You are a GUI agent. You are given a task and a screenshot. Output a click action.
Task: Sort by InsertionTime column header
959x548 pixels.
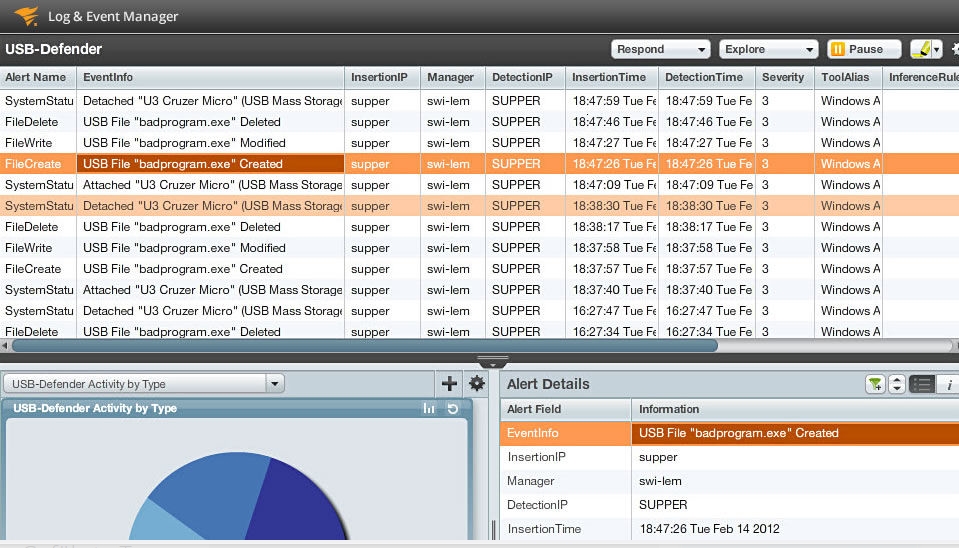tap(612, 77)
